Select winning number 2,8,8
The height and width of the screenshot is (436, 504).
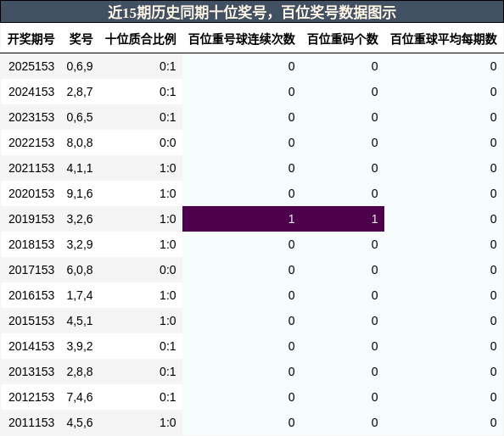tap(80, 372)
